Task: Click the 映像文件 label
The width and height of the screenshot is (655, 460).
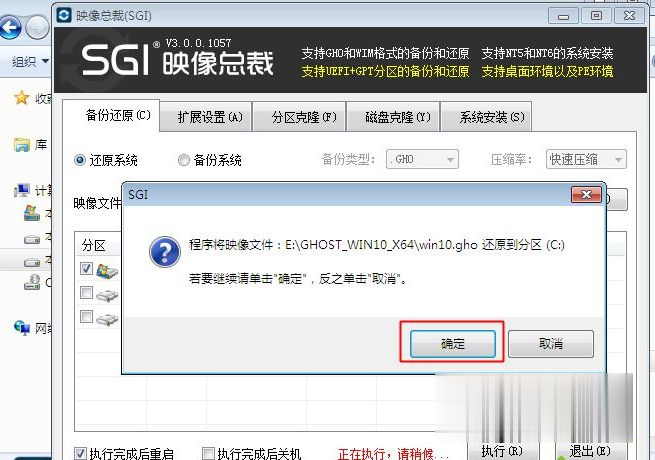Action: 97,203
